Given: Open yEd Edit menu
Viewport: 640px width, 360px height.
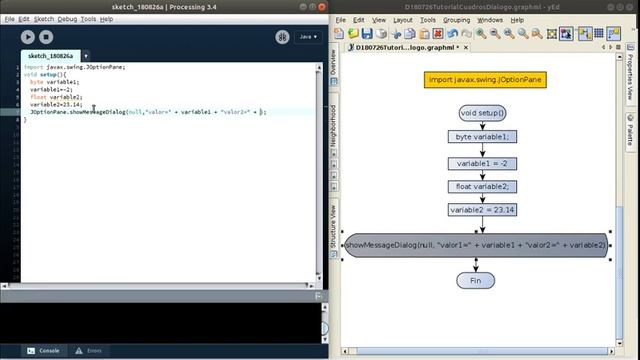Looking at the screenshot, I should pos(358,20).
